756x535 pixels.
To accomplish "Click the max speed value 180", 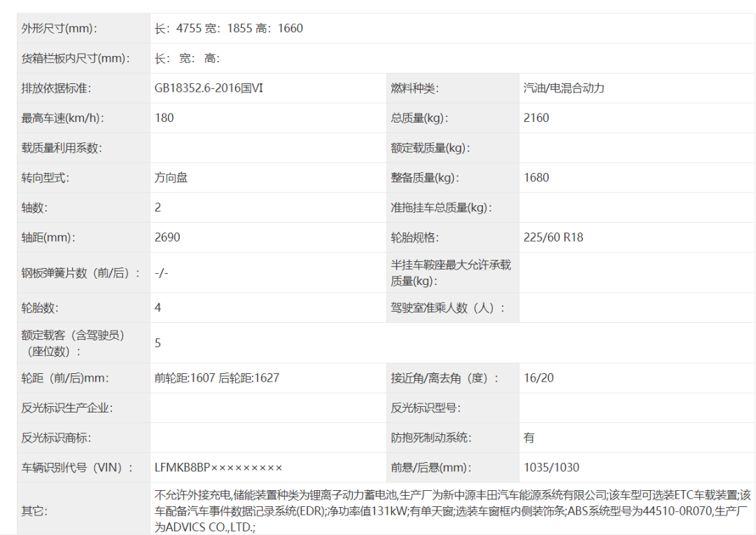I will pos(164,118).
